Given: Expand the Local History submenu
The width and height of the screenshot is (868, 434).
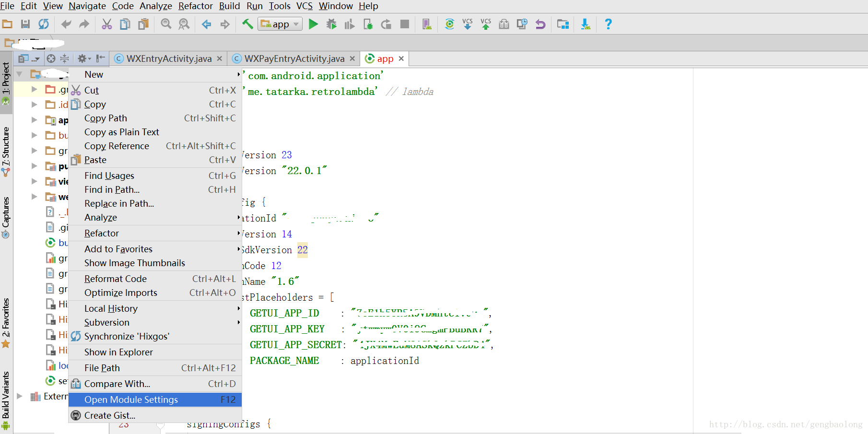Looking at the screenshot, I should pos(155,308).
